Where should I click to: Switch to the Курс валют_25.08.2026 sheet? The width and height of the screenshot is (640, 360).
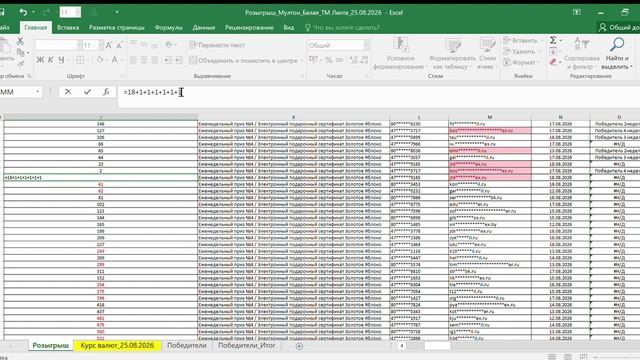117,345
